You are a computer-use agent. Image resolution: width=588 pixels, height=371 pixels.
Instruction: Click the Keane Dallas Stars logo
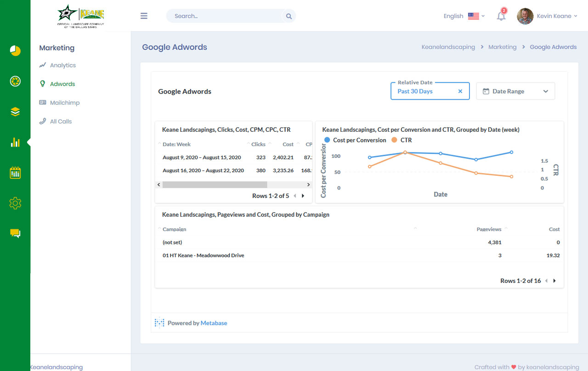(80, 17)
